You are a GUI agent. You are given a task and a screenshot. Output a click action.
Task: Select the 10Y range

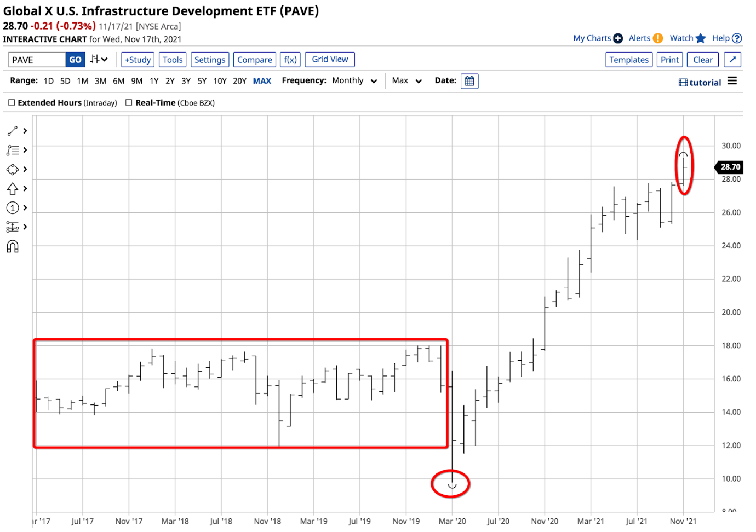(220, 81)
